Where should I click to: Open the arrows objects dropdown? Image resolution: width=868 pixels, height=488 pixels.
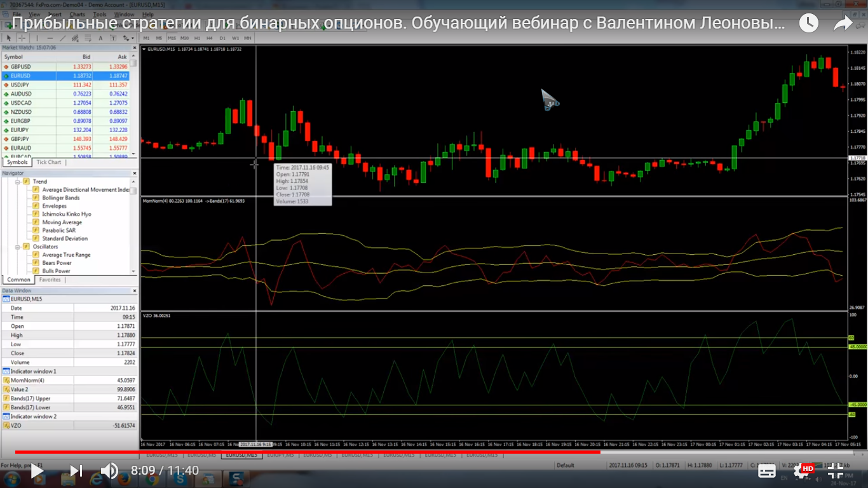point(128,38)
